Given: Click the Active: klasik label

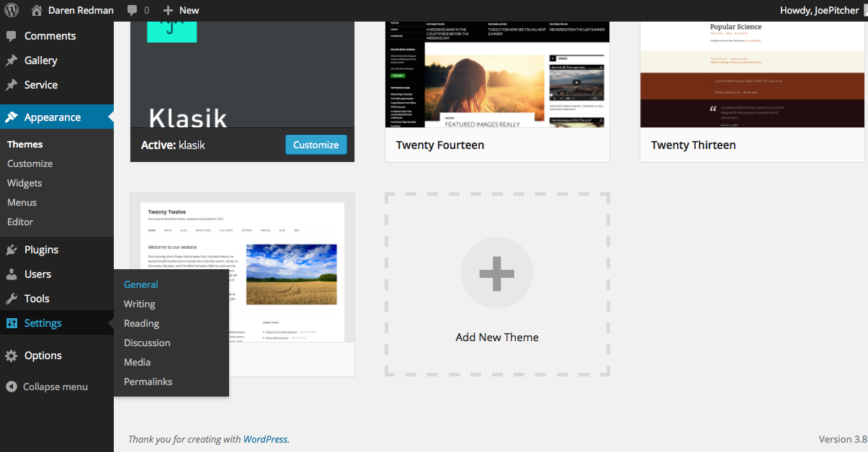Looking at the screenshot, I should point(173,145).
